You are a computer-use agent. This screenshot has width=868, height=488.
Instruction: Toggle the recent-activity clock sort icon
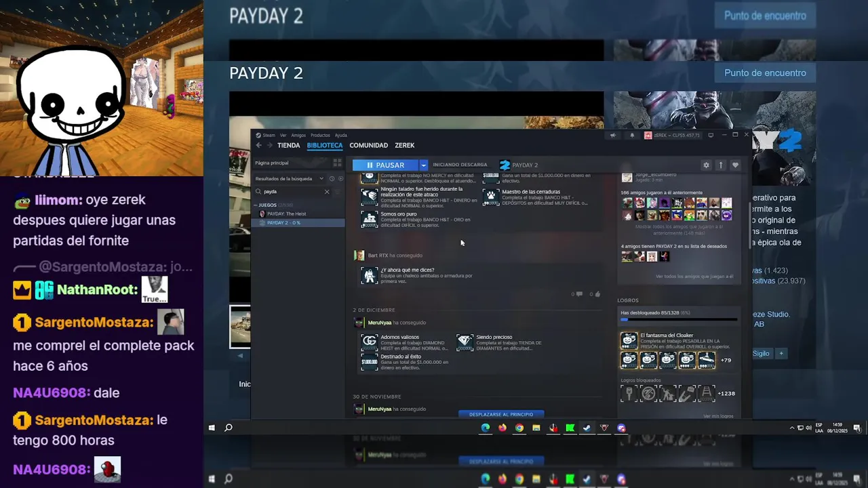pyautogui.click(x=332, y=178)
